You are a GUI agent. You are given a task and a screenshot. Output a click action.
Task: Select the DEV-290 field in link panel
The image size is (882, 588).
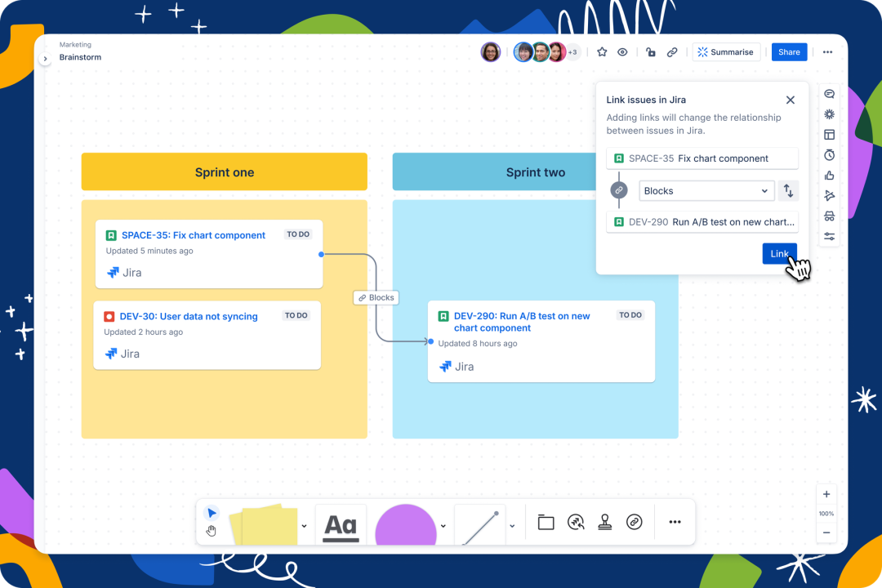[702, 221]
